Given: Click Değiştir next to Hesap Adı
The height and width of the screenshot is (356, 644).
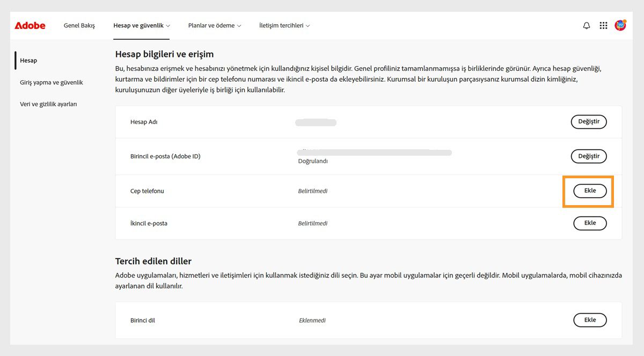Looking at the screenshot, I should point(588,122).
